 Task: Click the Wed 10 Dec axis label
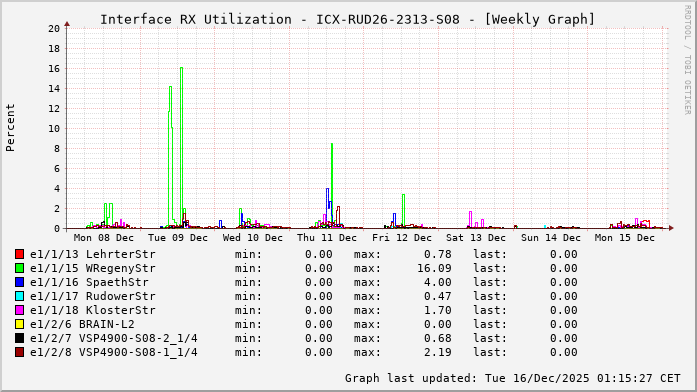[x=252, y=238]
